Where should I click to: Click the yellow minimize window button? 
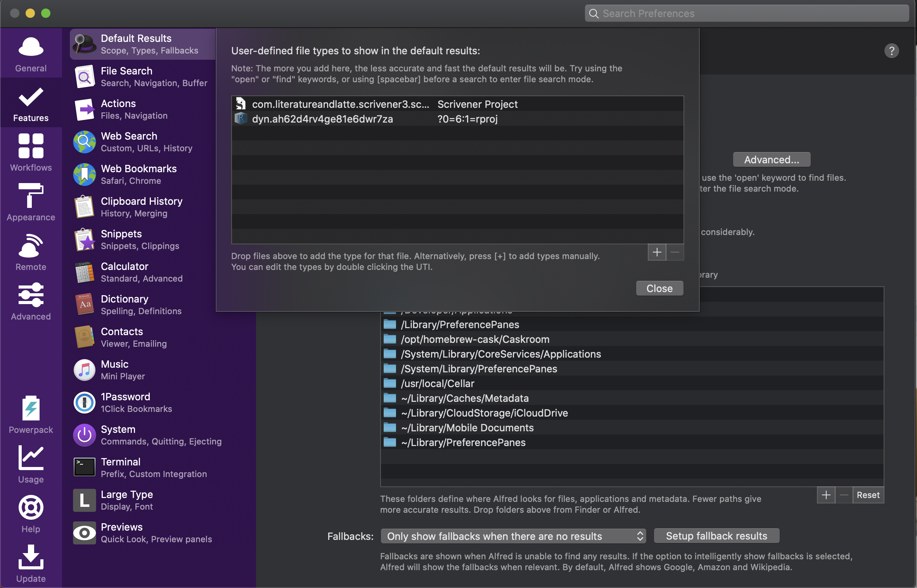click(x=30, y=13)
